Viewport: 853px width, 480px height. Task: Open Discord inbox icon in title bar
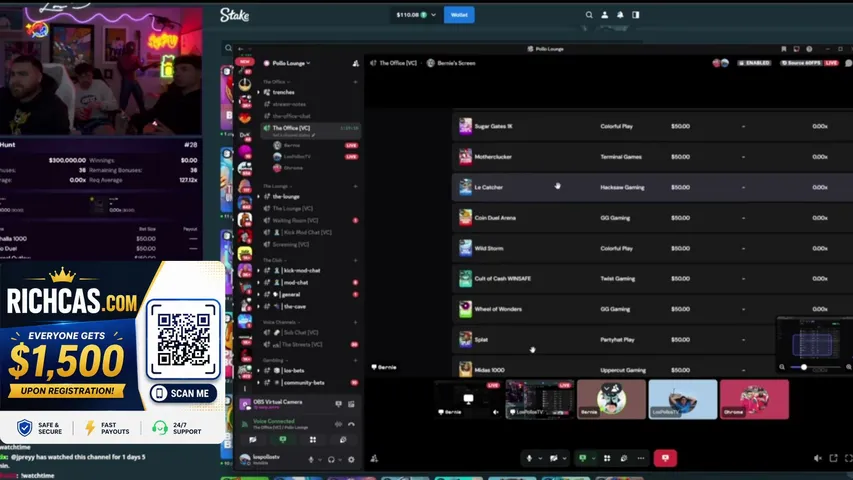coord(796,49)
